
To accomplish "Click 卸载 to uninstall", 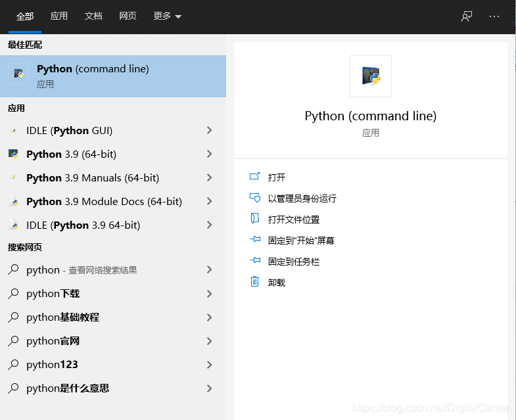I will [277, 283].
